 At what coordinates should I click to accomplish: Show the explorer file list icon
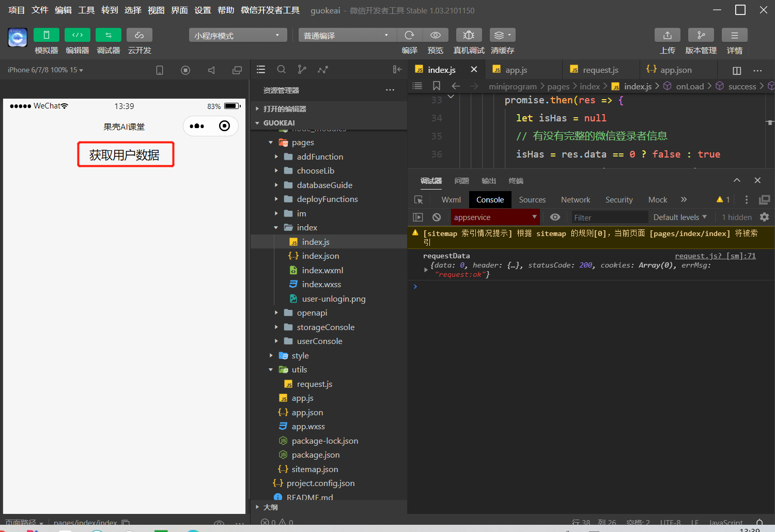[261, 69]
